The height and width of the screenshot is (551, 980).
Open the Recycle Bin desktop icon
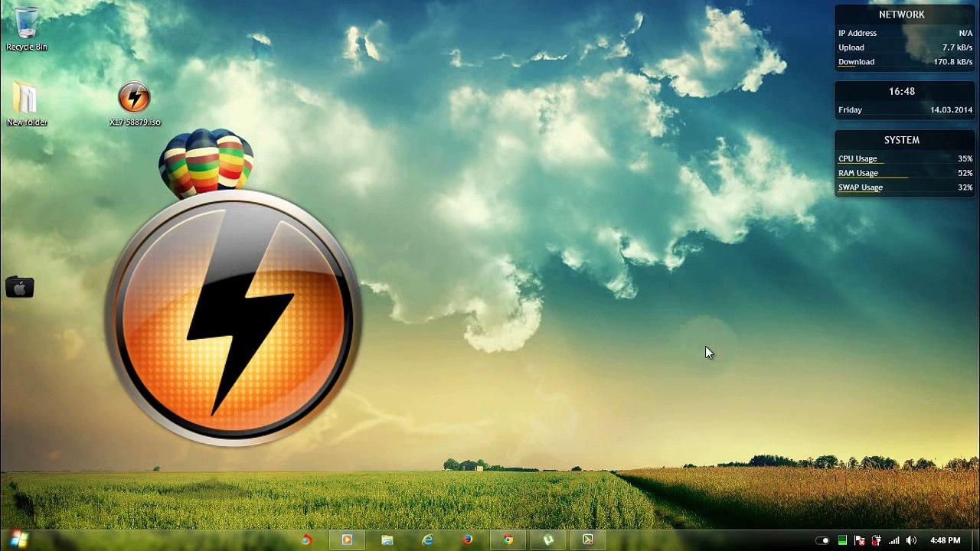[27, 29]
